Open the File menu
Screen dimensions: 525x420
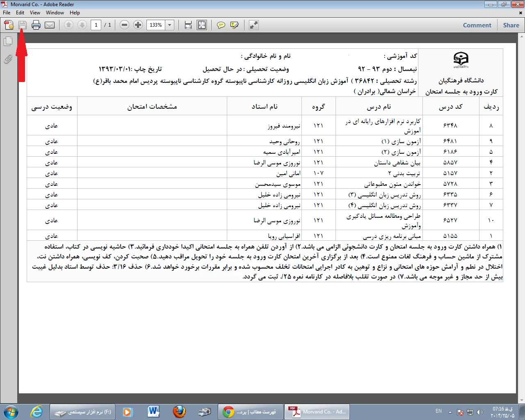[7, 13]
